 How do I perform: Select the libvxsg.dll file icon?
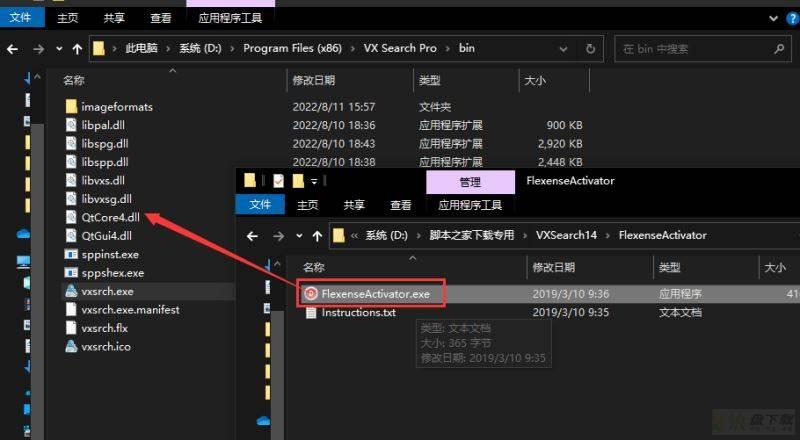pyautogui.click(x=71, y=199)
